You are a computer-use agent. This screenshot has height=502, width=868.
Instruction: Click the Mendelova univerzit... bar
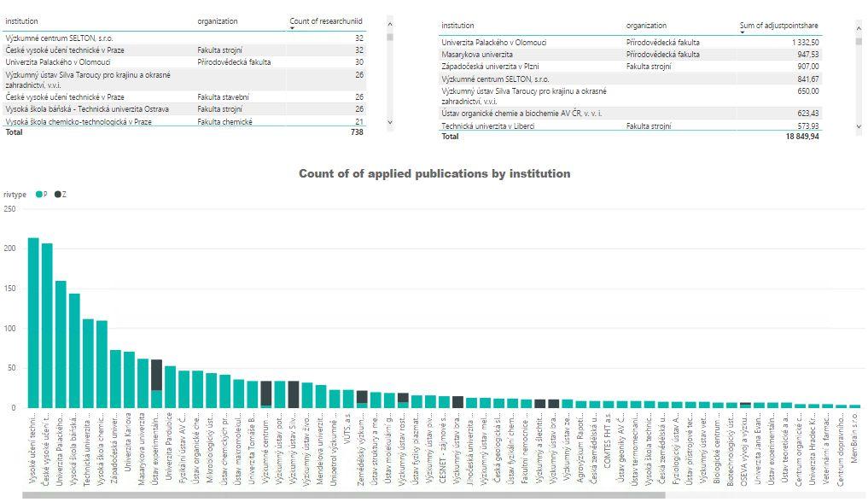pyautogui.click(x=321, y=396)
